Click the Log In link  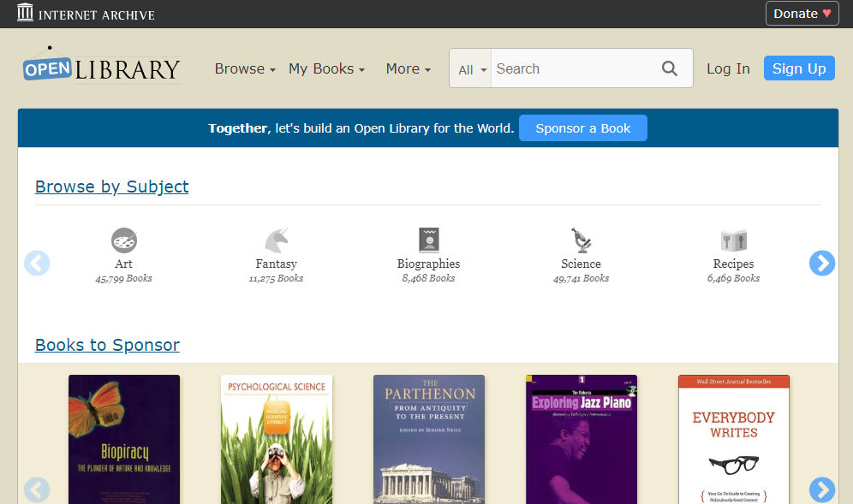pyautogui.click(x=728, y=69)
